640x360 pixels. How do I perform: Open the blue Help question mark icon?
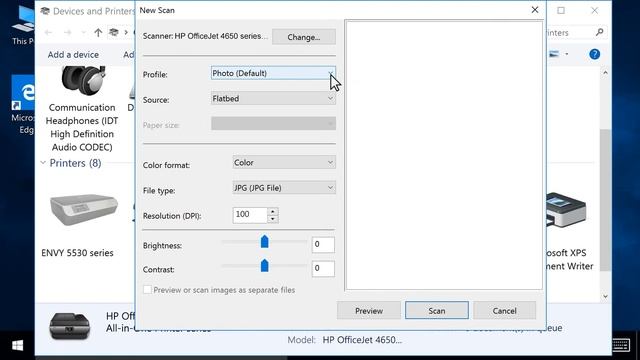click(x=595, y=54)
